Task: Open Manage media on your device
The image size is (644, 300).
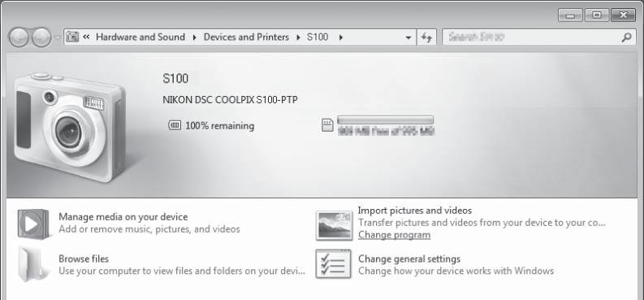Action: coord(123,216)
